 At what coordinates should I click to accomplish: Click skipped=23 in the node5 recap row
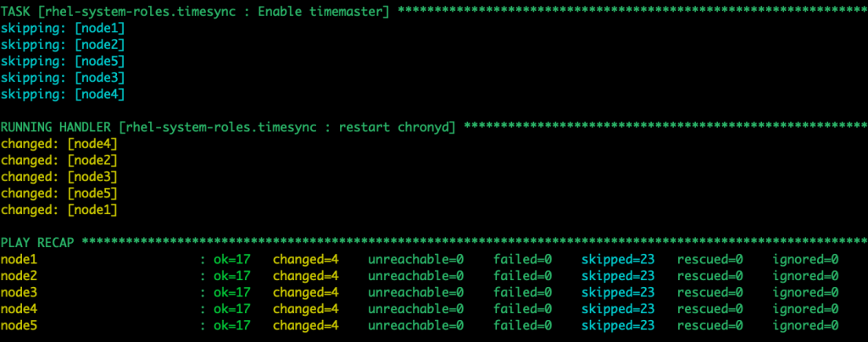[x=618, y=325]
